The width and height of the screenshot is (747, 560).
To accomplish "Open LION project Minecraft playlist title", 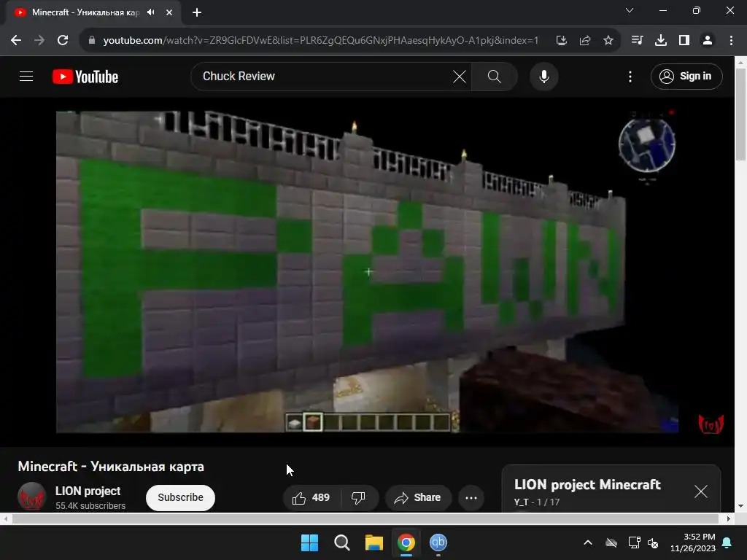I will (x=587, y=484).
